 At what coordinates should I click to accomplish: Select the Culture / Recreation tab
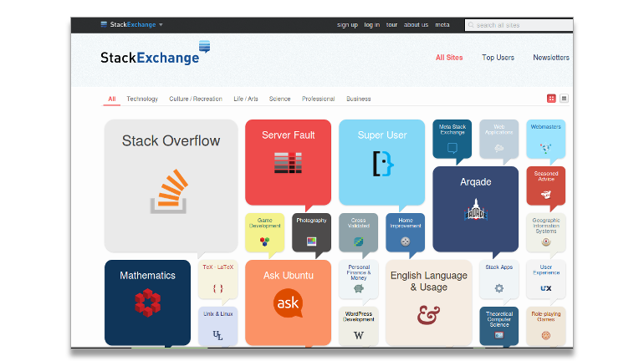point(196,99)
